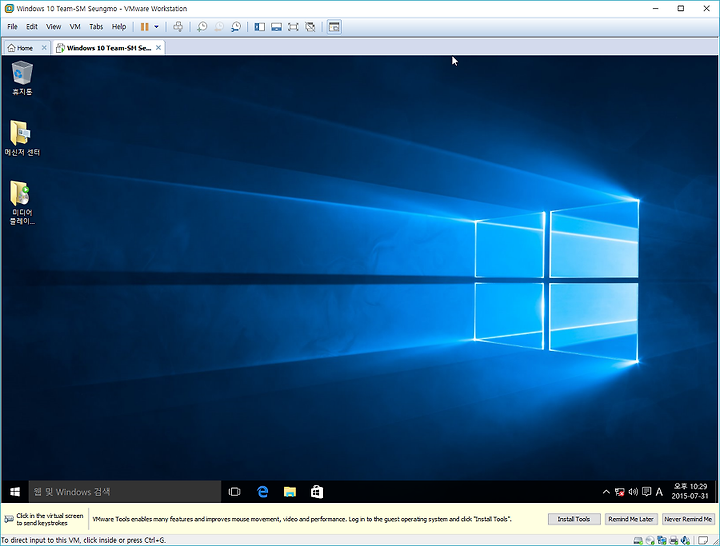
Task: Toggle the IME input mode A indicator
Action: [659, 492]
